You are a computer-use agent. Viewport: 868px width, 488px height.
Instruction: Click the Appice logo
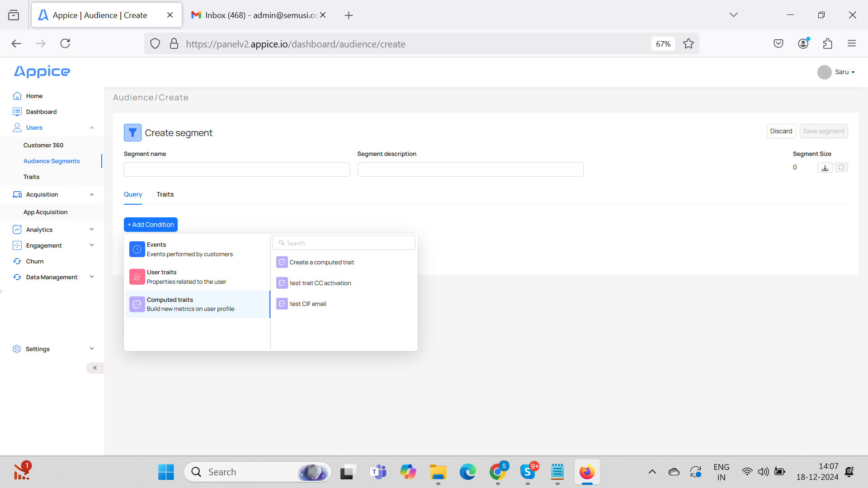tap(42, 71)
